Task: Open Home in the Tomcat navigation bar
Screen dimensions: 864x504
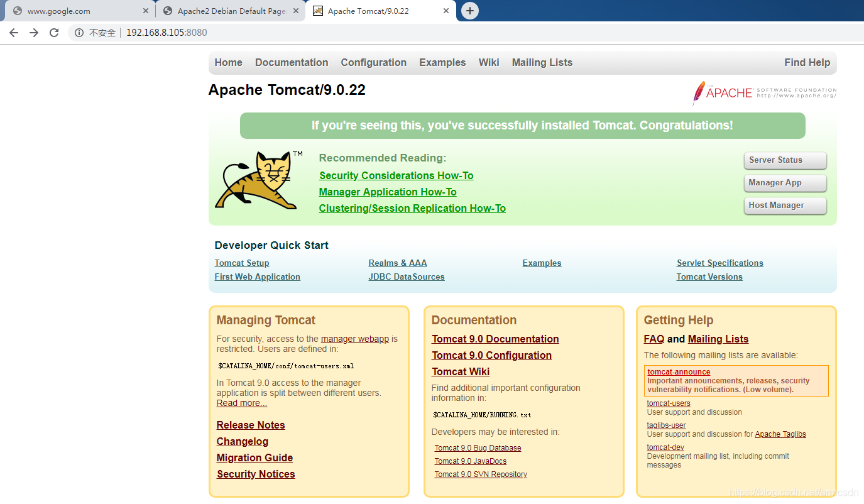Action: [228, 62]
